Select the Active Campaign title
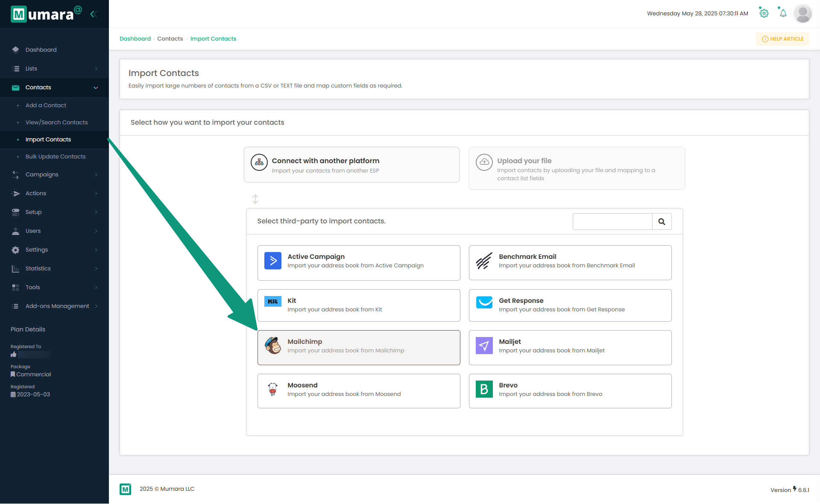820x504 pixels. 316,257
